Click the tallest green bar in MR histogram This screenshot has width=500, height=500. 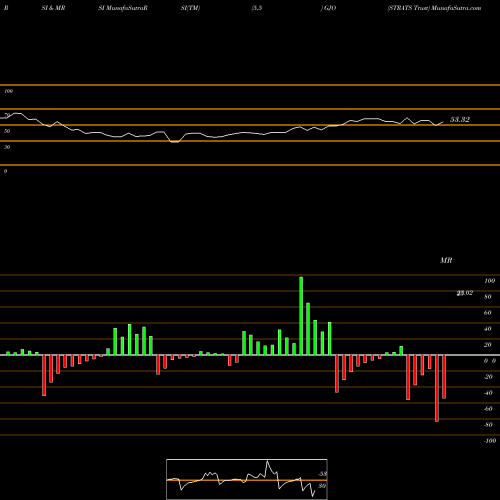coord(301,316)
